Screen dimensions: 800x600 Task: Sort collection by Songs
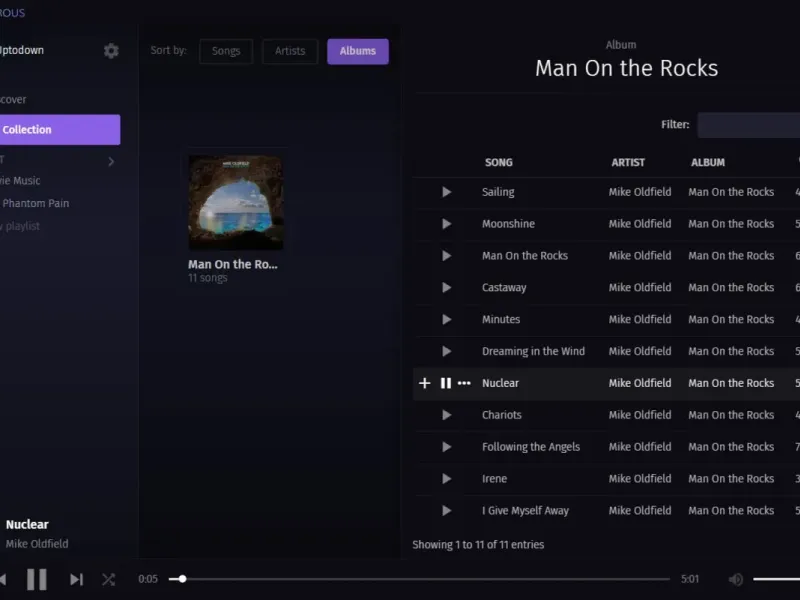coord(226,51)
